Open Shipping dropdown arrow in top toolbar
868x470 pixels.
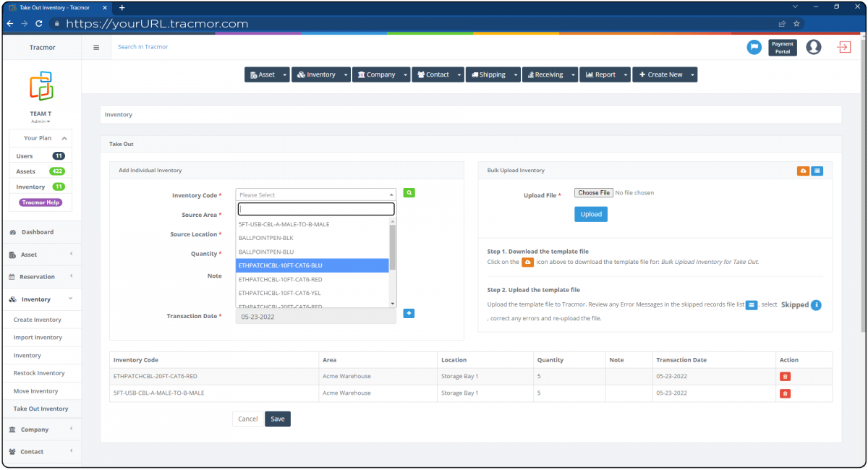point(516,74)
